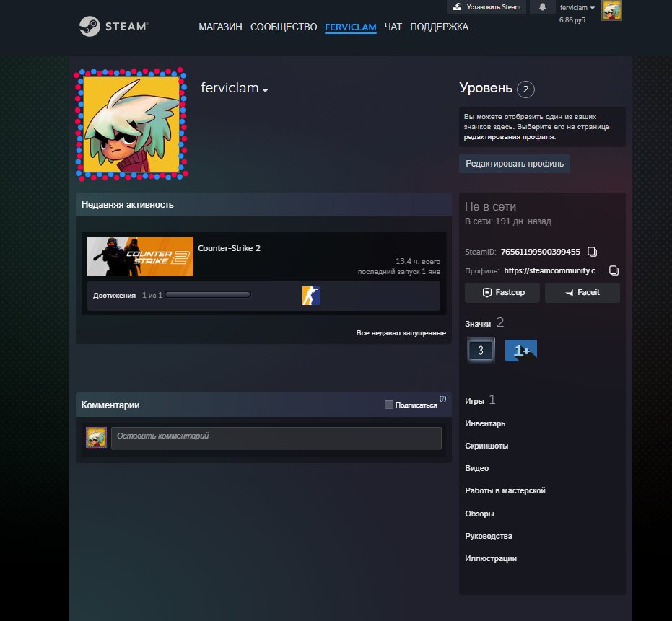Copy SteamID with the copy icon

(x=592, y=252)
